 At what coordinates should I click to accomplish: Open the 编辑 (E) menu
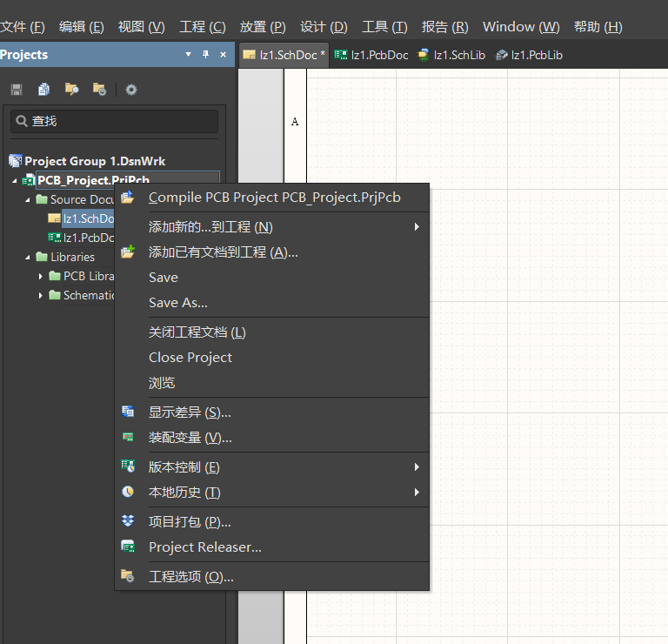tap(82, 27)
